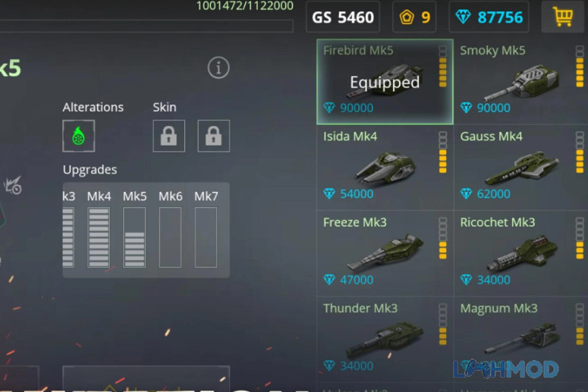Screen dimensions: 588x392
Task: Select the Magnum Mk3 turret card
Action: tap(521, 340)
